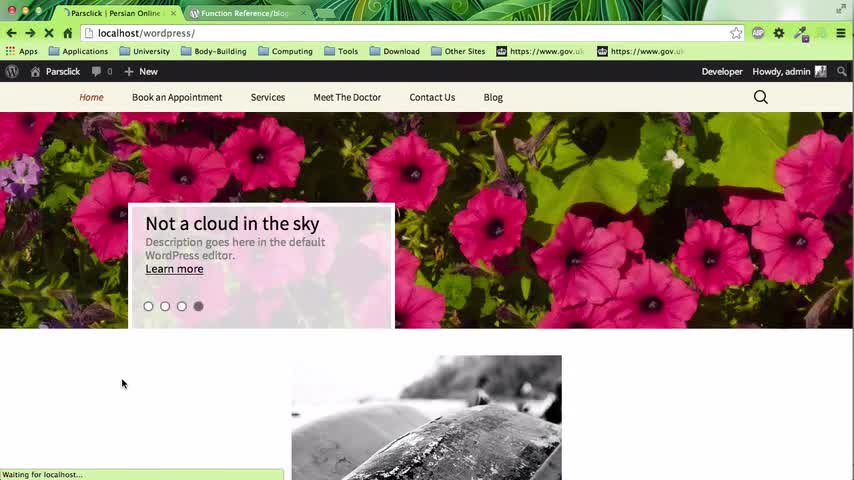Open Book an Appointment page
Screen dimensions: 854x480
coord(177,97)
